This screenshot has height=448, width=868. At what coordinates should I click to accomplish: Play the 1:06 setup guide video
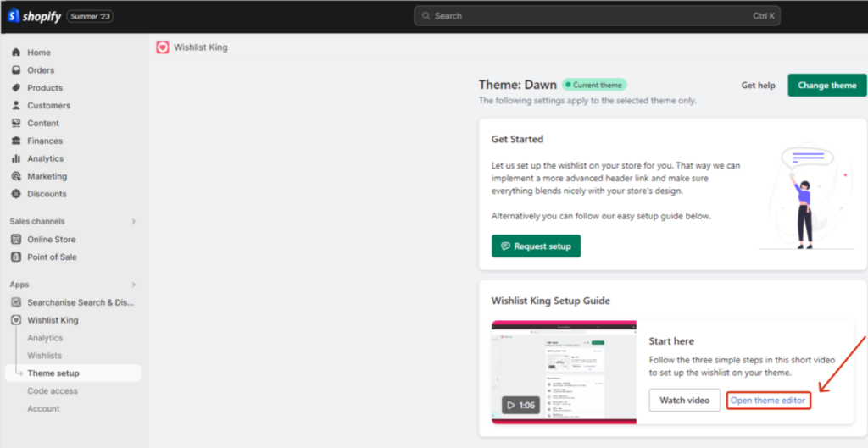click(521, 406)
